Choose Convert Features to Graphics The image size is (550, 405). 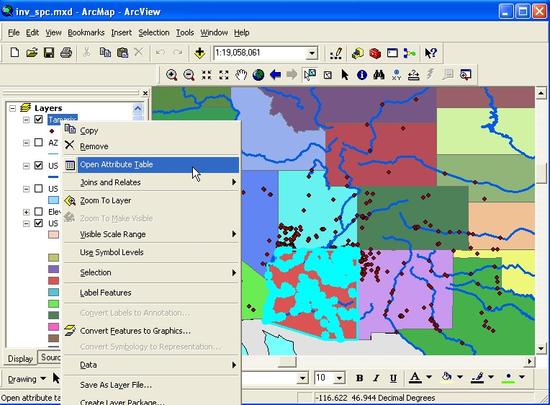point(152,331)
